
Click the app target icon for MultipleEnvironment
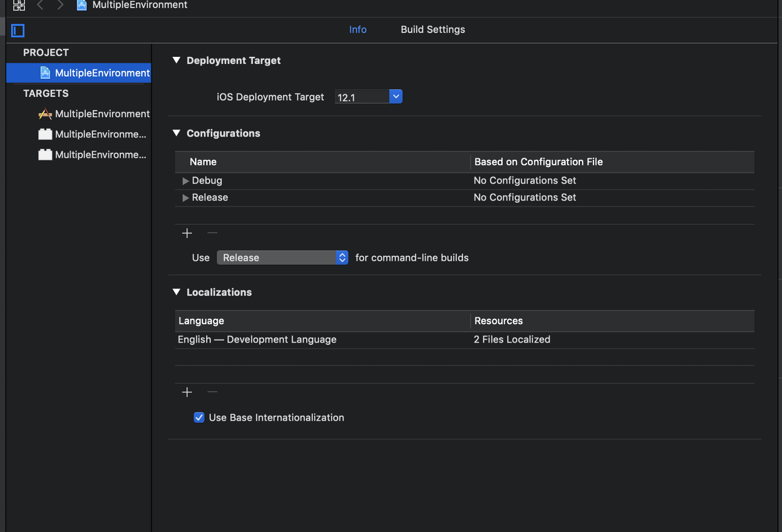45,114
